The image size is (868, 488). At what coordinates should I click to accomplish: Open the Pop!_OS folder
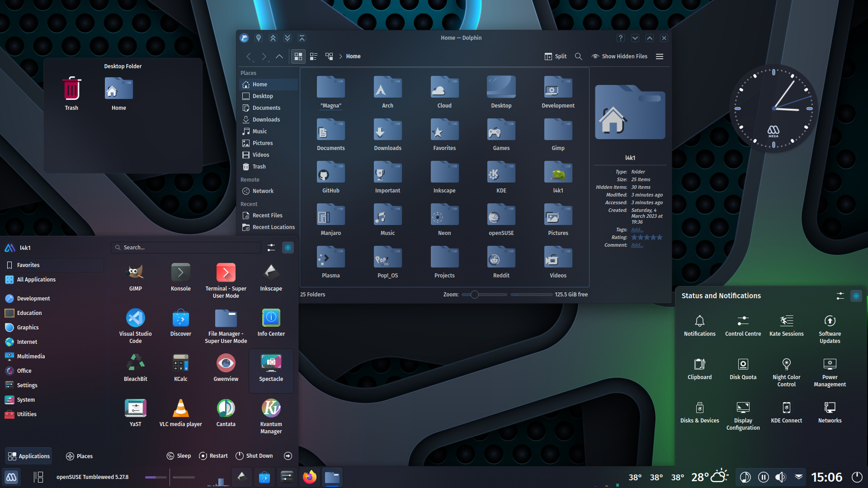pyautogui.click(x=388, y=263)
